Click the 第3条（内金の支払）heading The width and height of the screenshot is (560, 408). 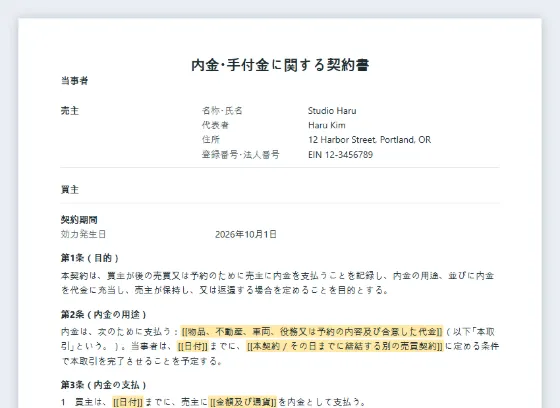click(104, 385)
